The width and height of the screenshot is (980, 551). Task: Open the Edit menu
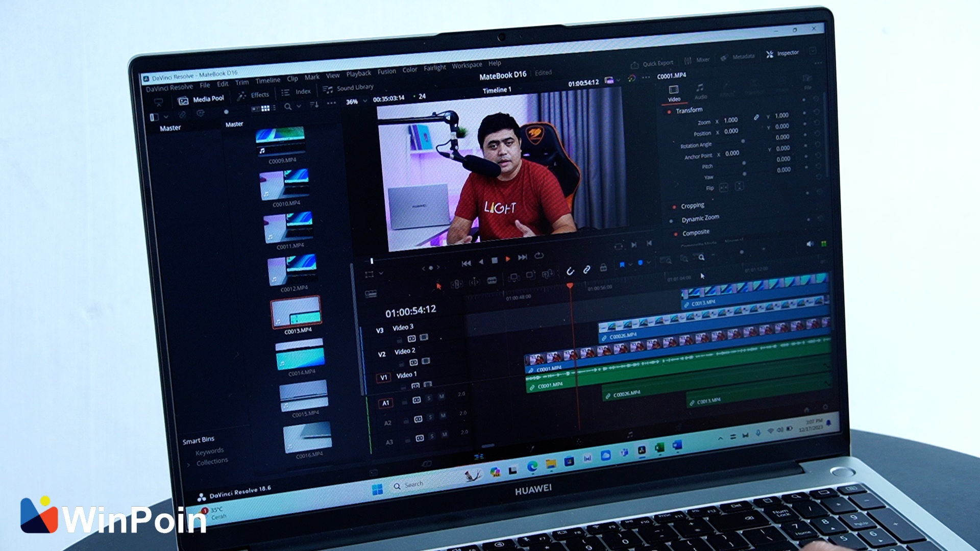[x=223, y=84]
